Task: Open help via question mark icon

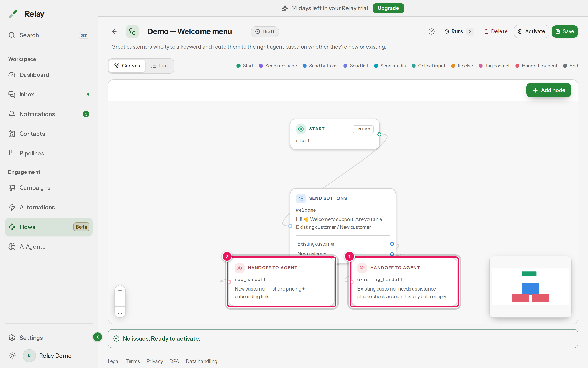Action: coord(432,31)
